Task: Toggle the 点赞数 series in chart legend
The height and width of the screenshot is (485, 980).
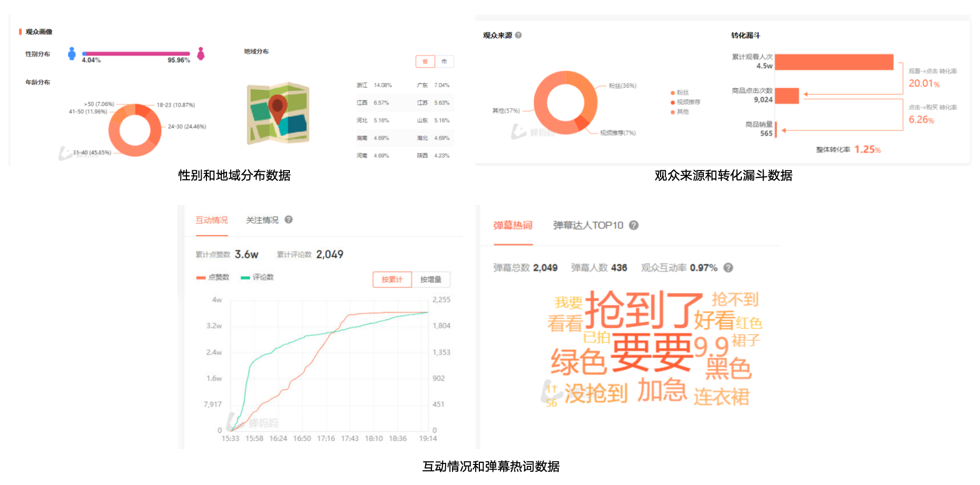Action: 213,277
